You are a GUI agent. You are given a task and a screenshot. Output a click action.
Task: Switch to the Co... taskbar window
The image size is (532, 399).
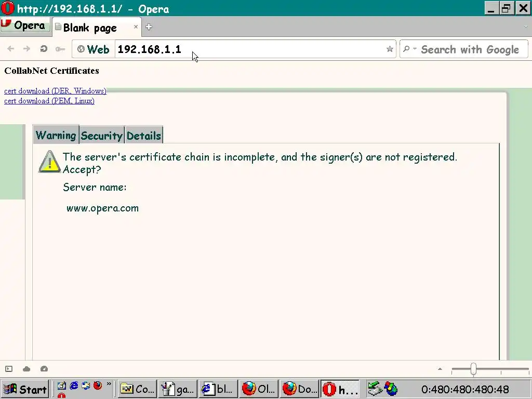tap(137, 389)
